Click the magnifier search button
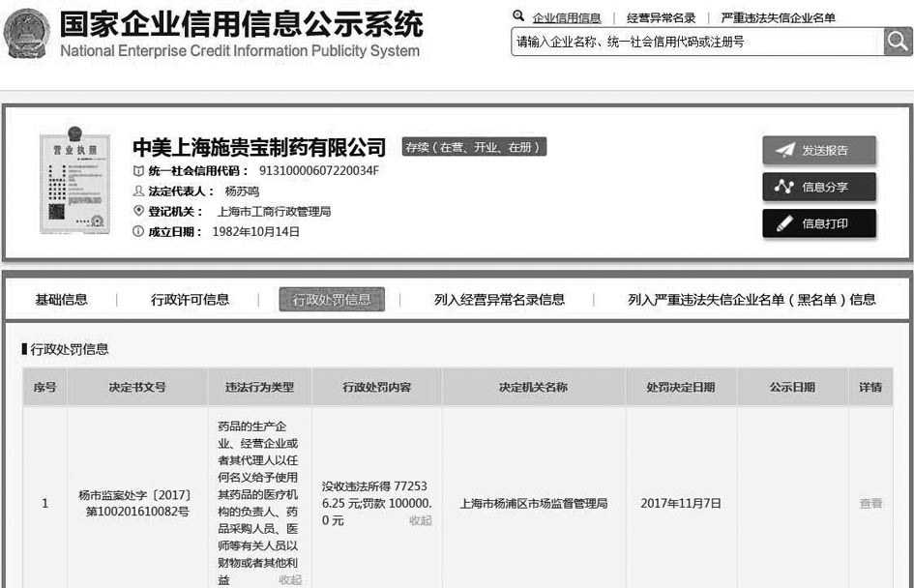Viewport: 914px width, 588px height. point(898,42)
